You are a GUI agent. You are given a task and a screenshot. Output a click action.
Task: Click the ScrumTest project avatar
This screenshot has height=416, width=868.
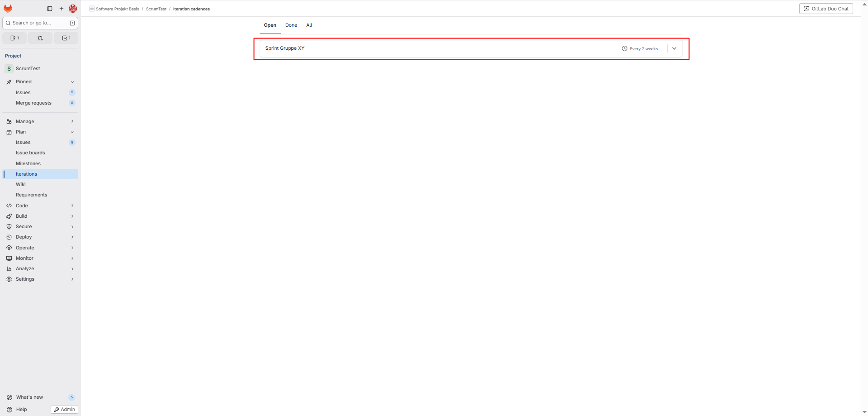coord(9,69)
